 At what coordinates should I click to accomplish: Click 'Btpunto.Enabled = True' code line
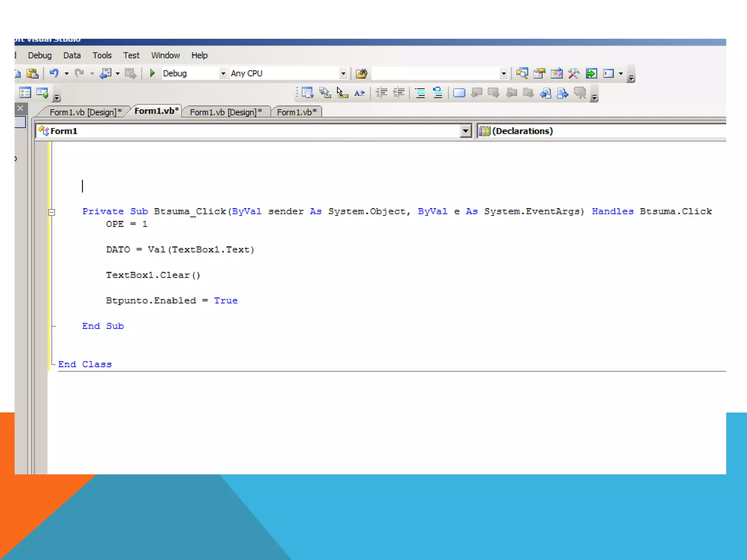click(x=171, y=301)
